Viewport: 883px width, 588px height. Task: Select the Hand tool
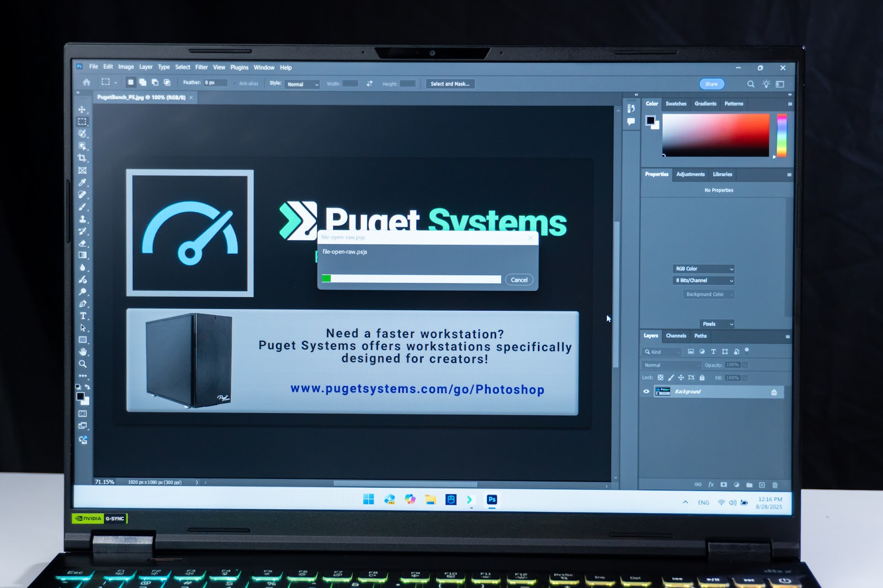[83, 352]
